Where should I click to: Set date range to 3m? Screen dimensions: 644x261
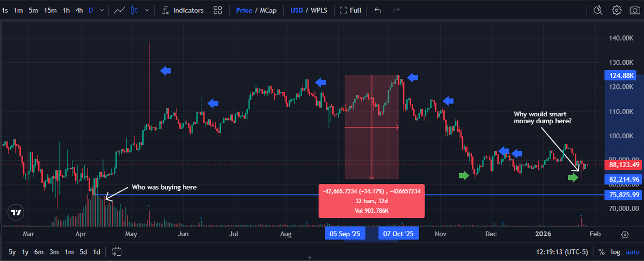pos(54,251)
